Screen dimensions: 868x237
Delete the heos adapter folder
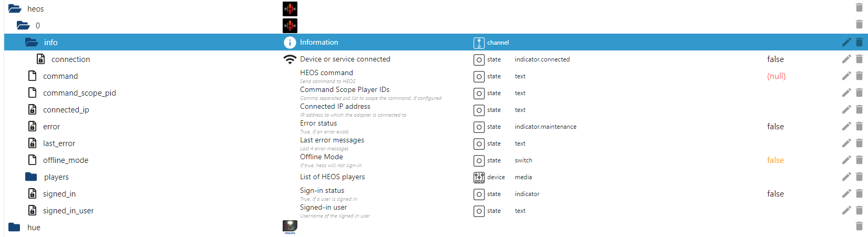(859, 8)
